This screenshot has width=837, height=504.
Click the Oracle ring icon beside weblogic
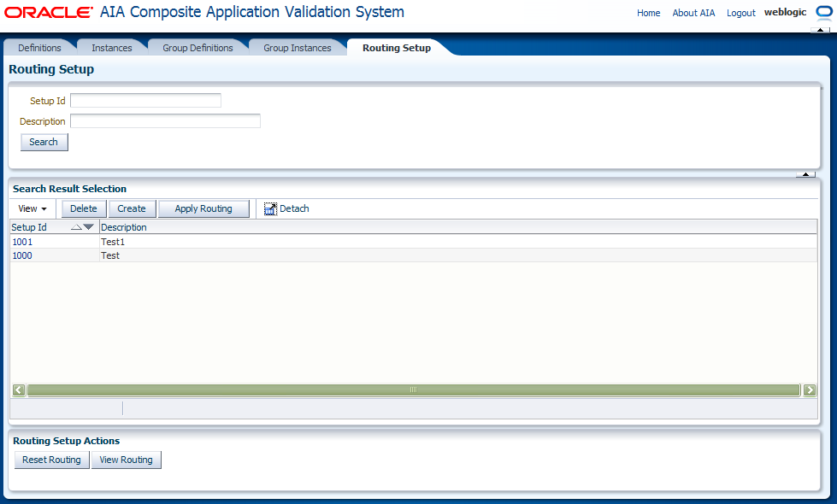[x=824, y=12]
